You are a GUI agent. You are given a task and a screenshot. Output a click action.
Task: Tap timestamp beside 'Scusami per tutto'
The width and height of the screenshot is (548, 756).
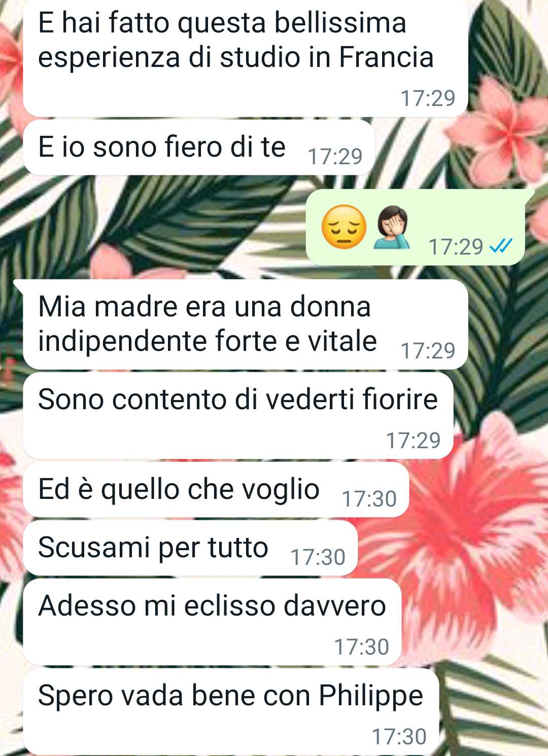tap(318, 557)
